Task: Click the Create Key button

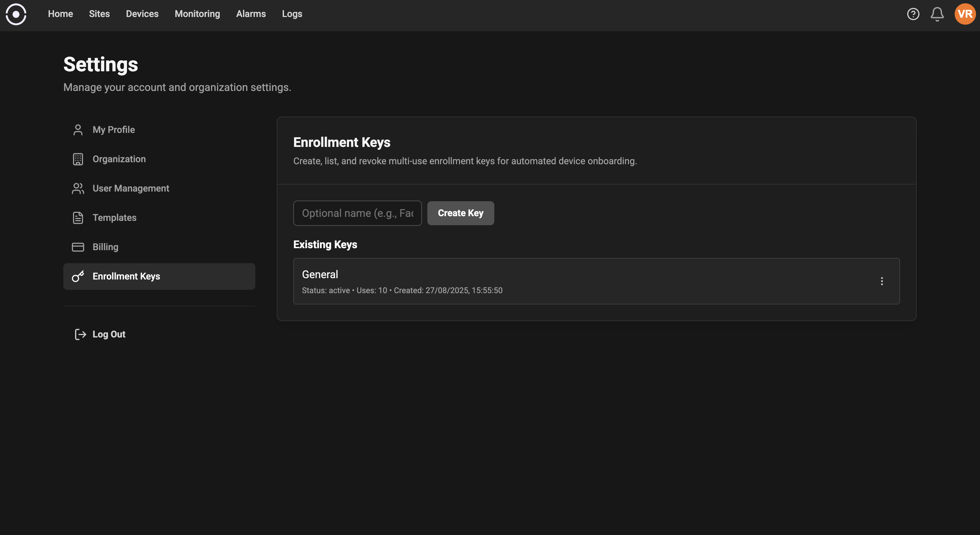Action: pyautogui.click(x=460, y=213)
